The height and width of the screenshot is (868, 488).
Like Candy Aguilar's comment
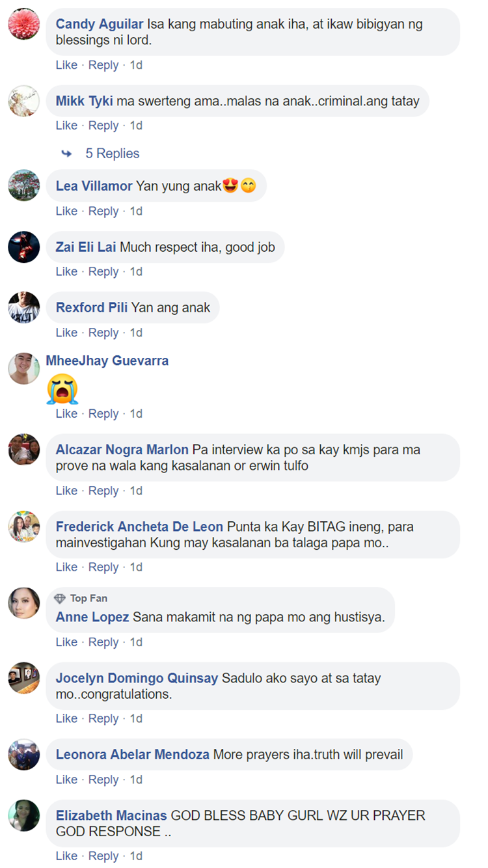pyautogui.click(x=66, y=65)
